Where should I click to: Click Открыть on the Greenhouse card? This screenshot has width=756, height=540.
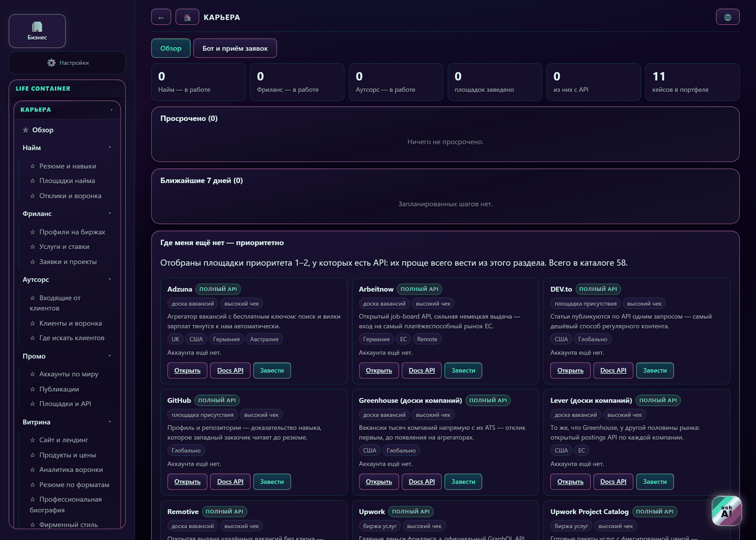pyautogui.click(x=379, y=481)
